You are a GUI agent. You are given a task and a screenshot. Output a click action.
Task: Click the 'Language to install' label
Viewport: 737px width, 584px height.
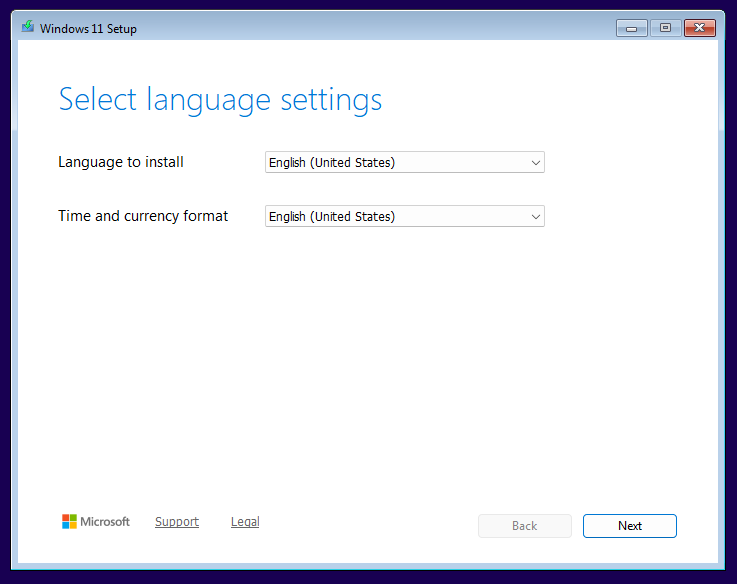point(121,162)
